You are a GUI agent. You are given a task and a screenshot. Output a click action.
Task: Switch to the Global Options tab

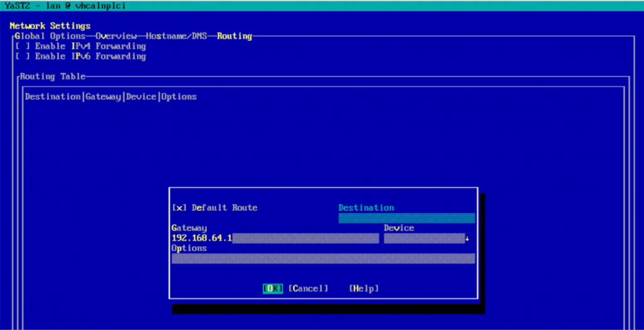coord(50,36)
